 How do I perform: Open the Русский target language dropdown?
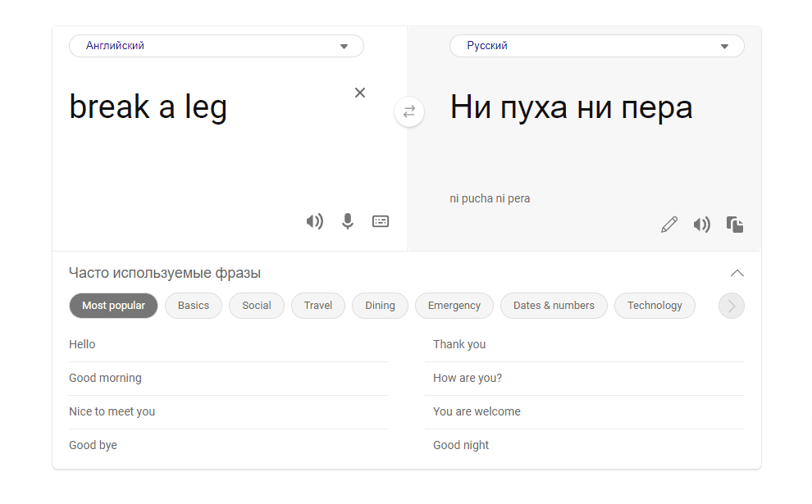[x=597, y=46]
